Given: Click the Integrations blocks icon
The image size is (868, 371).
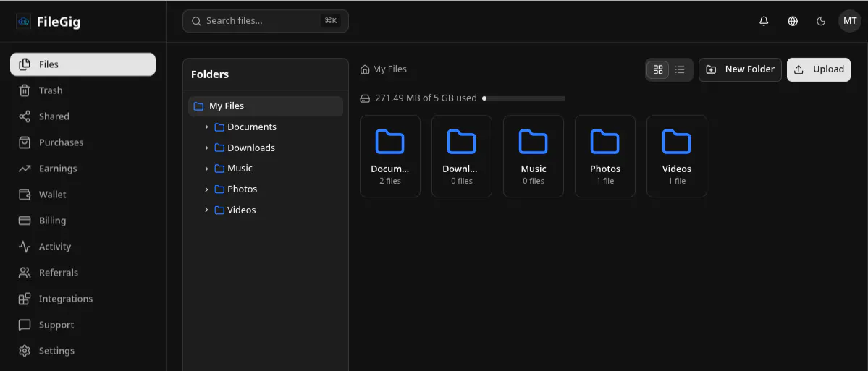Looking at the screenshot, I should pos(25,299).
